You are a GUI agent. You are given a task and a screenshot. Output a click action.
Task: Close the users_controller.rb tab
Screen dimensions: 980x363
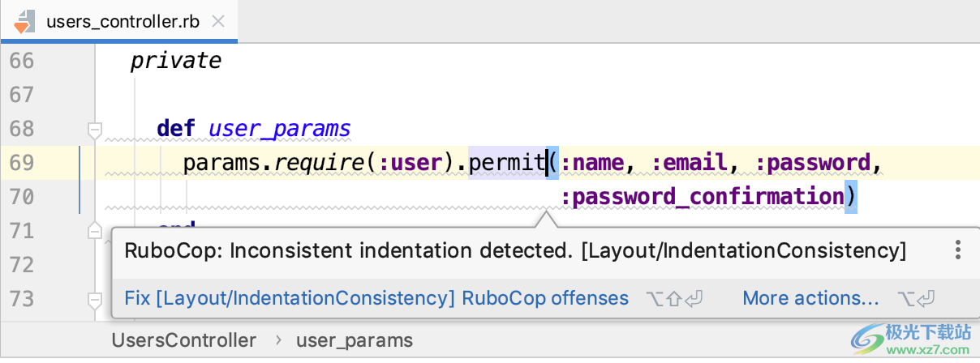pos(217,22)
